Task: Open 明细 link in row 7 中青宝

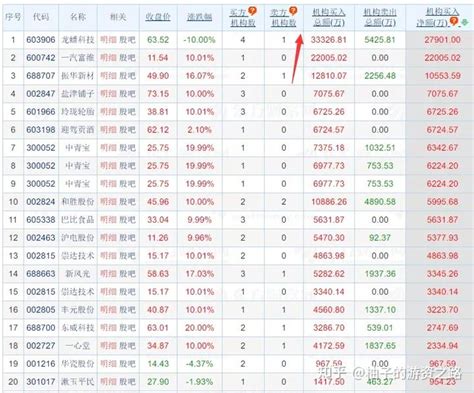Action: click(x=108, y=148)
